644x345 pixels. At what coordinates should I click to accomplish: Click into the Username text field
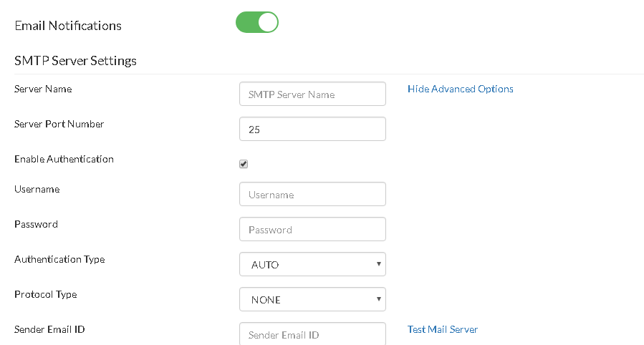tap(312, 194)
